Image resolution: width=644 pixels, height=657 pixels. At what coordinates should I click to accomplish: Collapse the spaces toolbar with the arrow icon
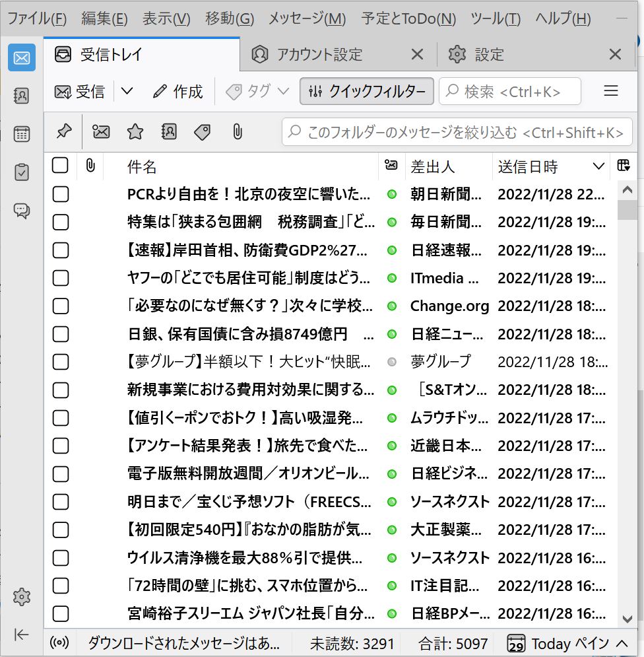coord(21,635)
